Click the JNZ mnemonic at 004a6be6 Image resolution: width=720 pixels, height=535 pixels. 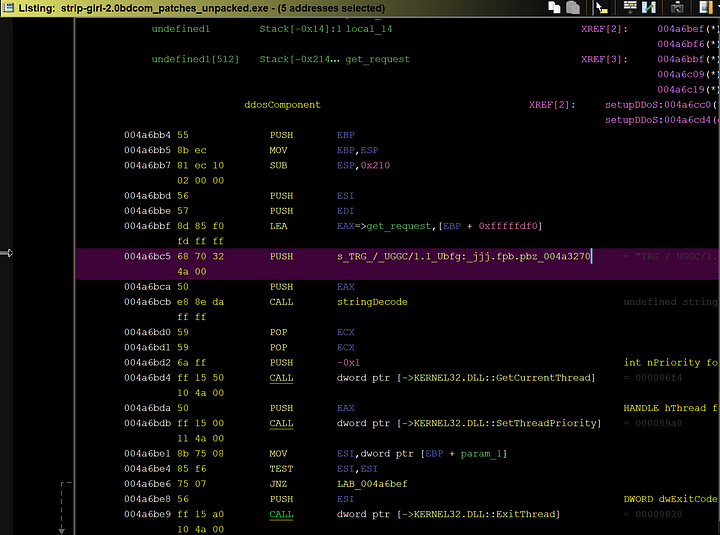point(278,484)
